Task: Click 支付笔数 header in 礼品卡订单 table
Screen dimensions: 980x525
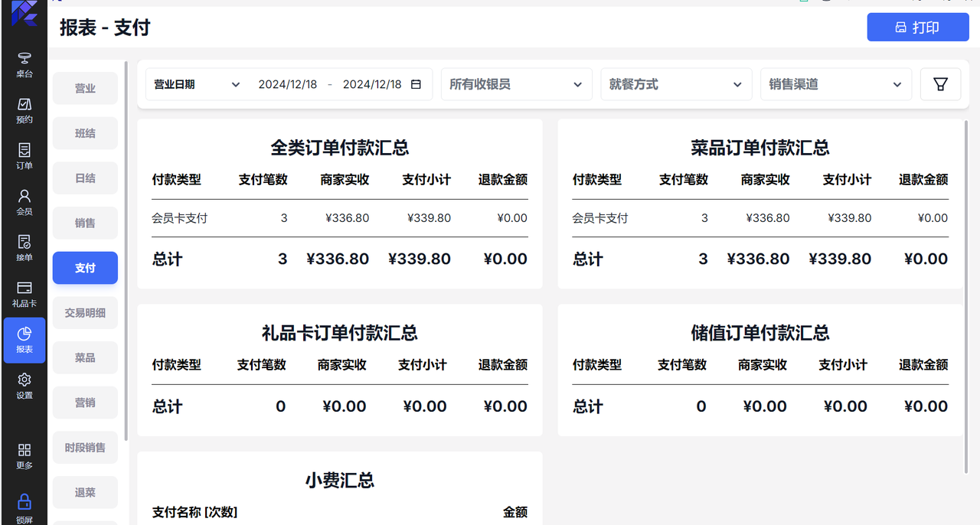Action: [261, 365]
